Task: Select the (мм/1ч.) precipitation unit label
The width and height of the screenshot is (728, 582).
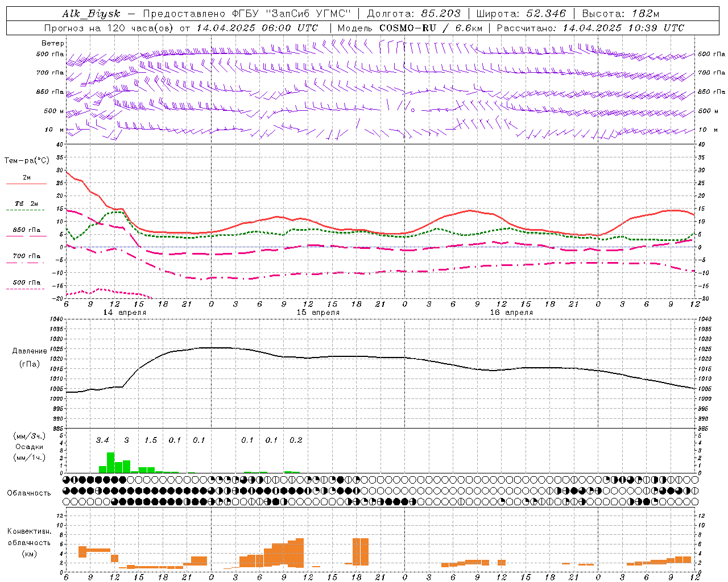Action: 30,458
